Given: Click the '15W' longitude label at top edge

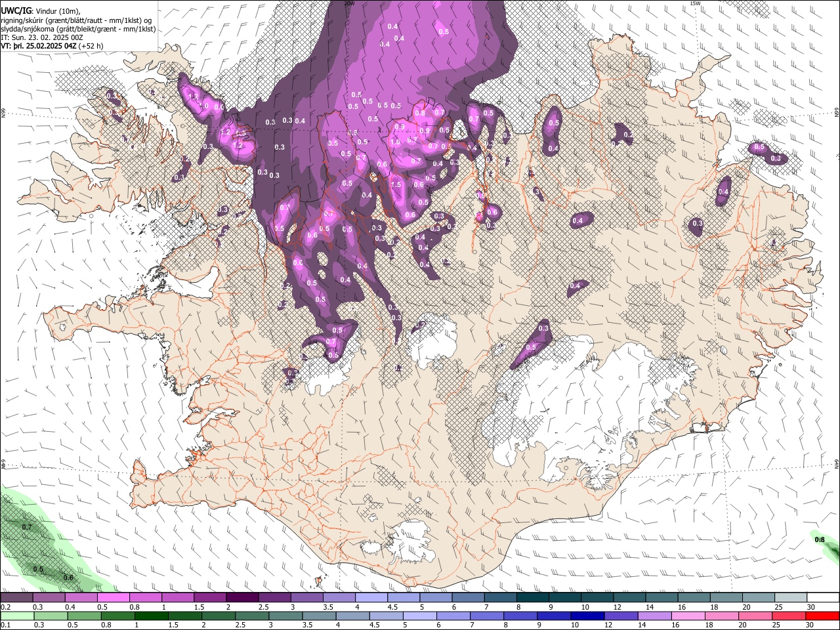Looking at the screenshot, I should [x=695, y=3].
